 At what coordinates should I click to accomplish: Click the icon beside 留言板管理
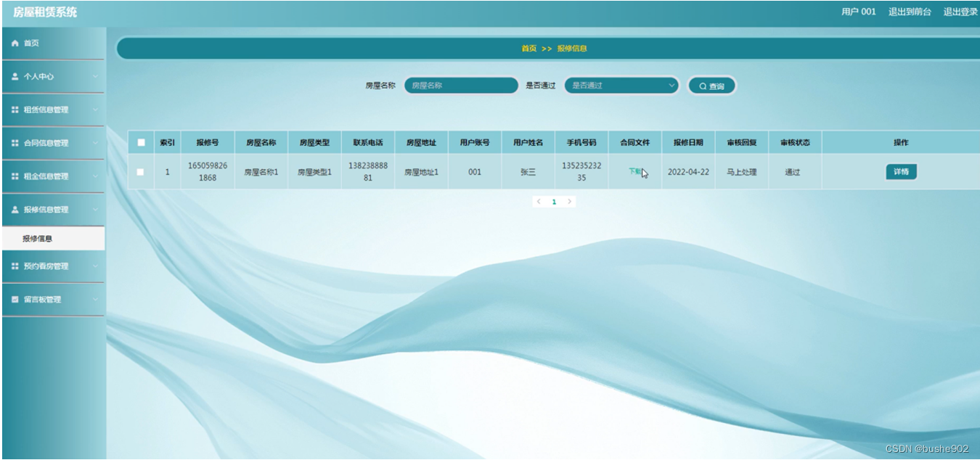tap(15, 300)
